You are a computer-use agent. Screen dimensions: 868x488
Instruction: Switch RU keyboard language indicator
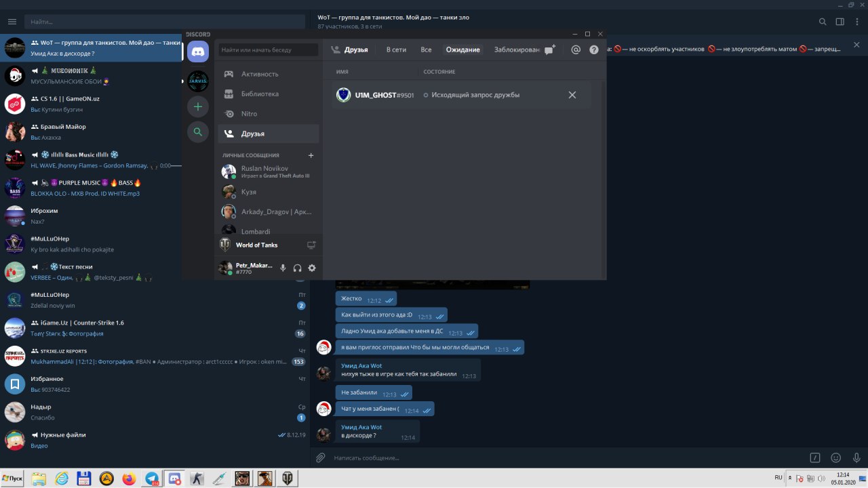[x=778, y=478]
